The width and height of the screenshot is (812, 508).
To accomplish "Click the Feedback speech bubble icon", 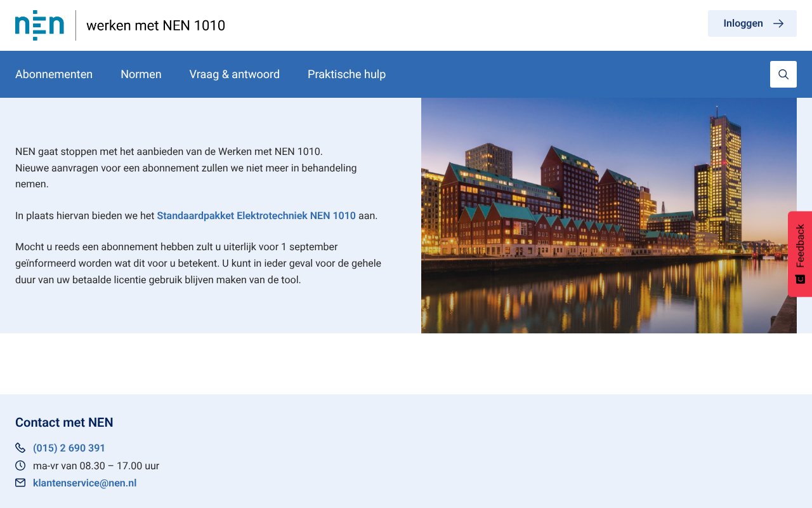I will (800, 277).
